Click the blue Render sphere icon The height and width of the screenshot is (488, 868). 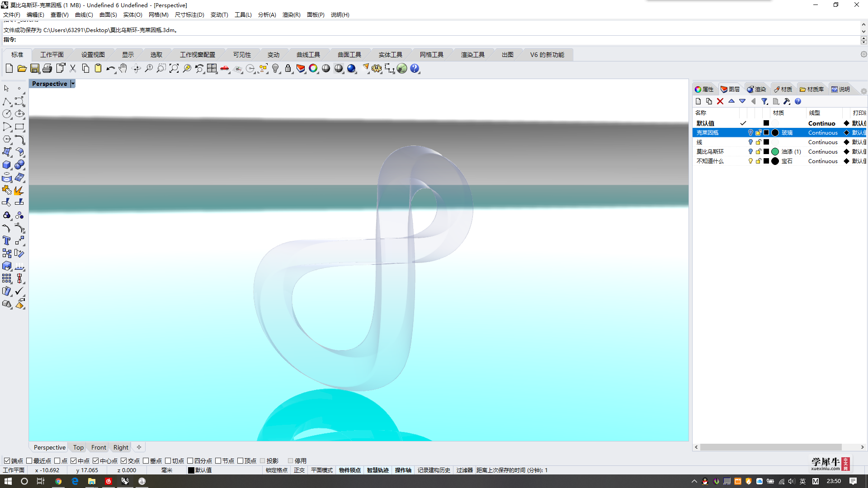pos(351,69)
